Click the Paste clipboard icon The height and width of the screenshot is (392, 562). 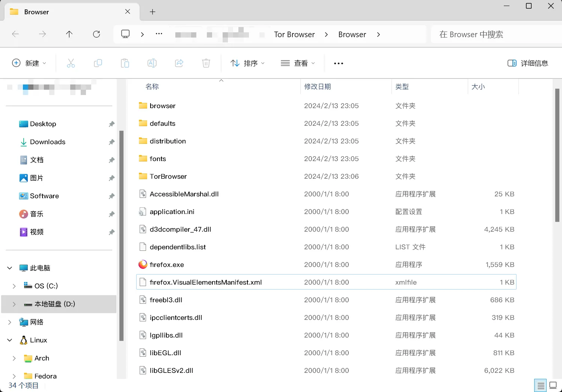[x=125, y=63]
